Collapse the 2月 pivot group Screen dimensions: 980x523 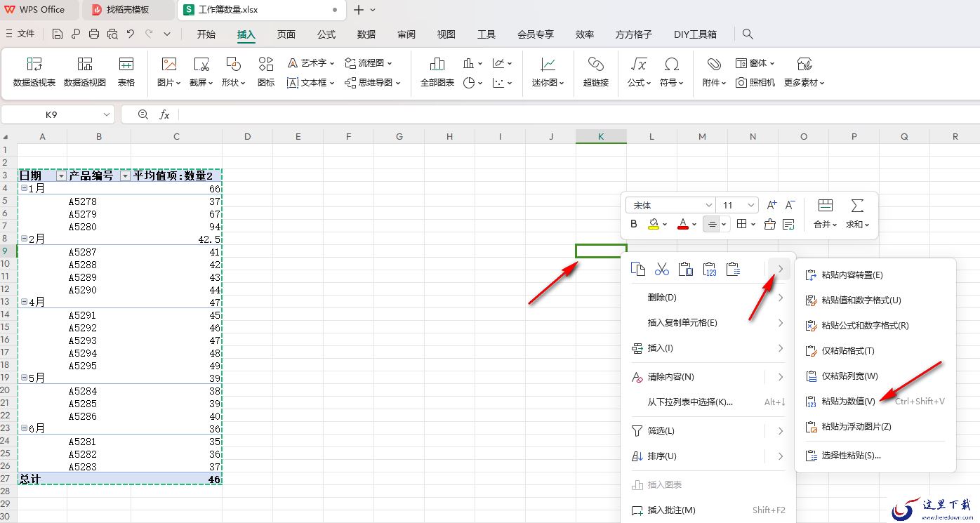(x=24, y=239)
